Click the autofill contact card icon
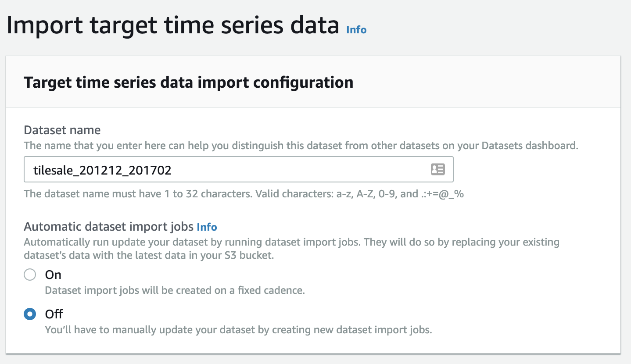This screenshot has width=631, height=364. point(437,170)
